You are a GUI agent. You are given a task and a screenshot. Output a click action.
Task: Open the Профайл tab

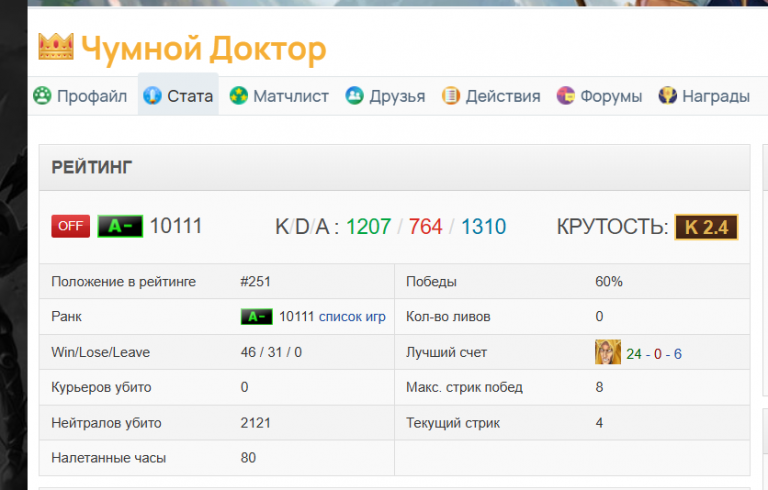81,96
